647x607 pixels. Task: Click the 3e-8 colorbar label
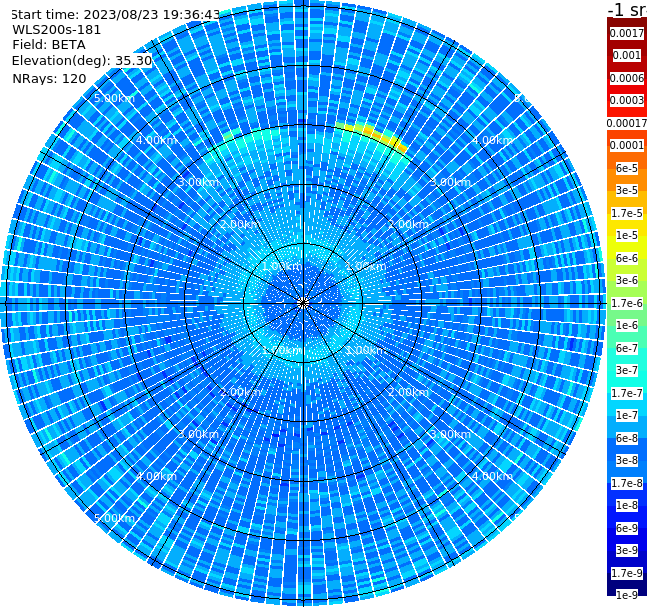coord(627,460)
